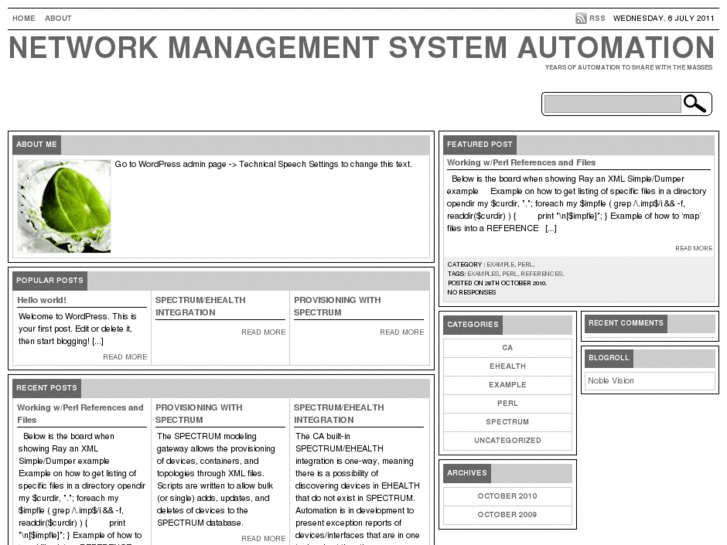Select the EXAMPLE category in Categories list
This screenshot has height=545, width=727.
click(507, 385)
